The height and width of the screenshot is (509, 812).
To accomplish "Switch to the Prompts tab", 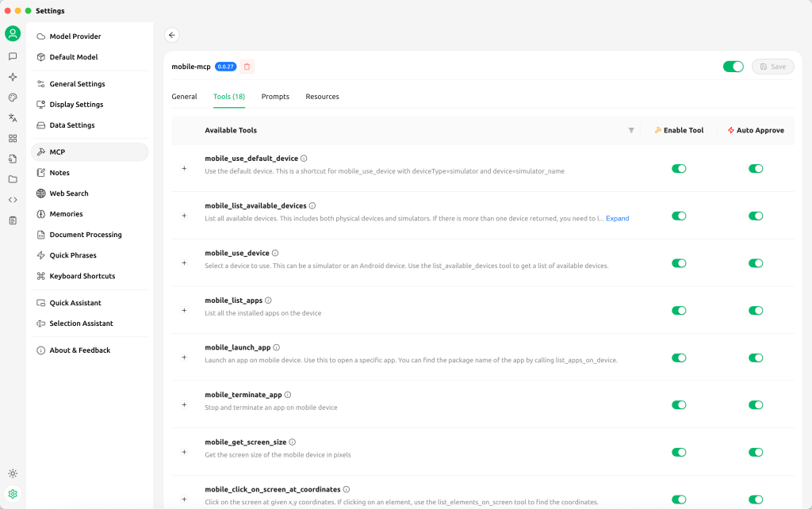I will tap(275, 97).
